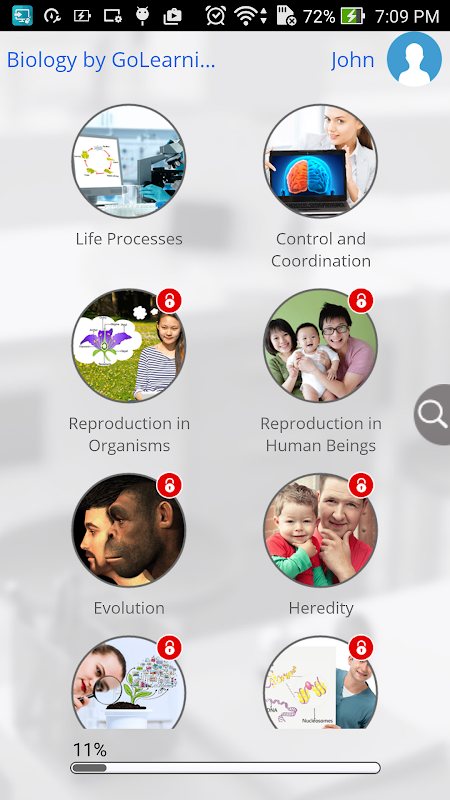Tap the alarm clock status bar icon

(x=216, y=16)
